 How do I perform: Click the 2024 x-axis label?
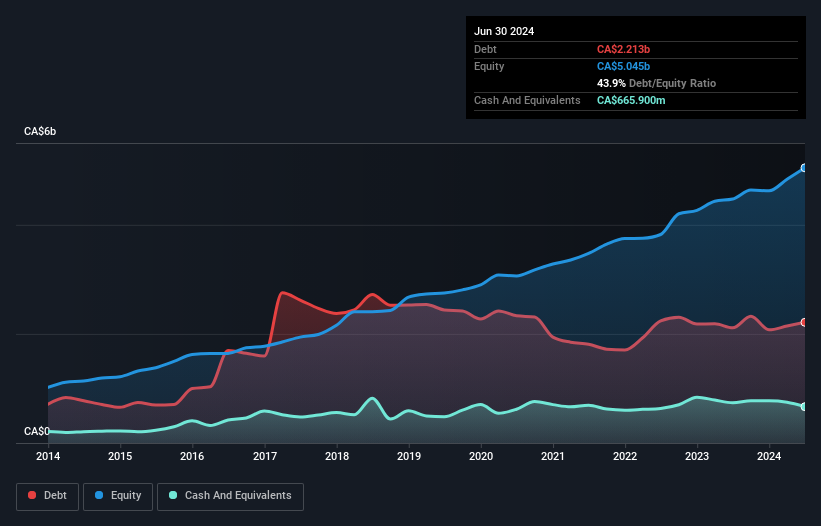click(769, 456)
